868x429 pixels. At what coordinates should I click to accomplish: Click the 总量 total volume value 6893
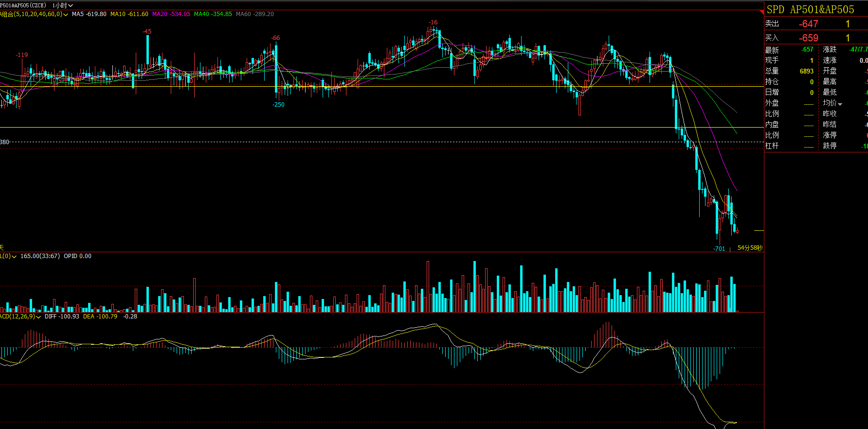(806, 71)
